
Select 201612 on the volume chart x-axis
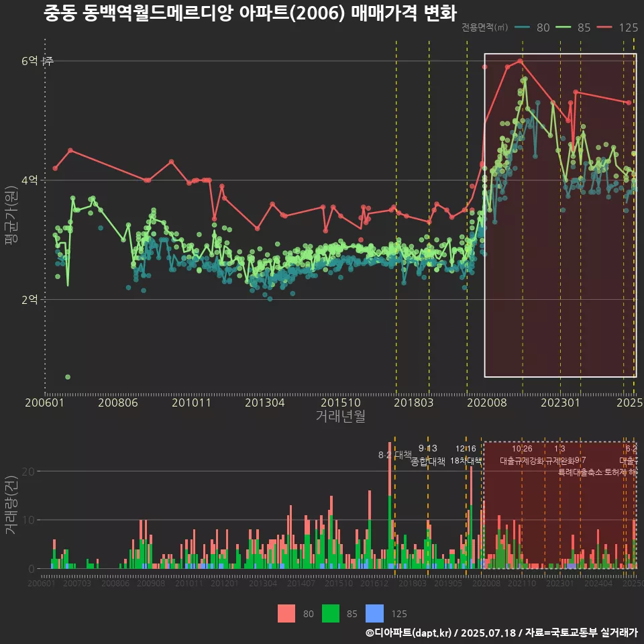[x=374, y=583]
